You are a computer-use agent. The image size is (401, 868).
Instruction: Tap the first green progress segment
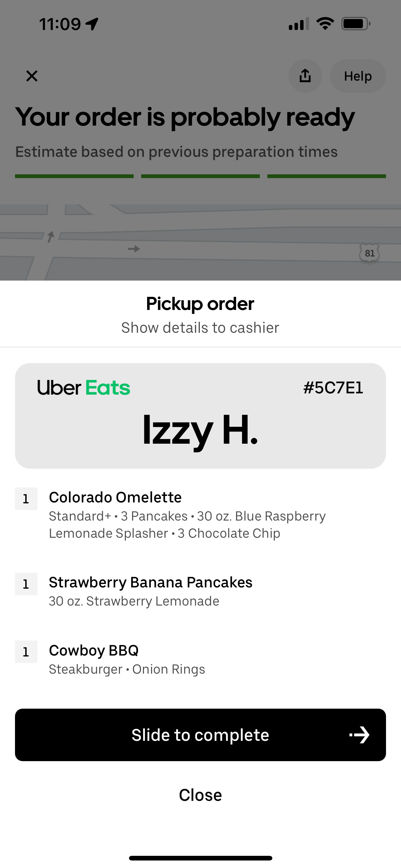pyautogui.click(x=74, y=176)
